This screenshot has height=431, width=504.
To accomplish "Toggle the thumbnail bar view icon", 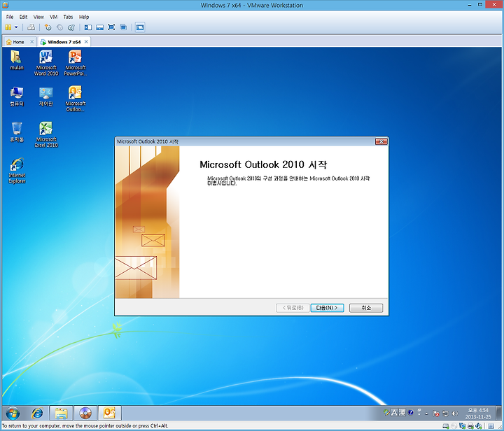I will click(x=99, y=27).
